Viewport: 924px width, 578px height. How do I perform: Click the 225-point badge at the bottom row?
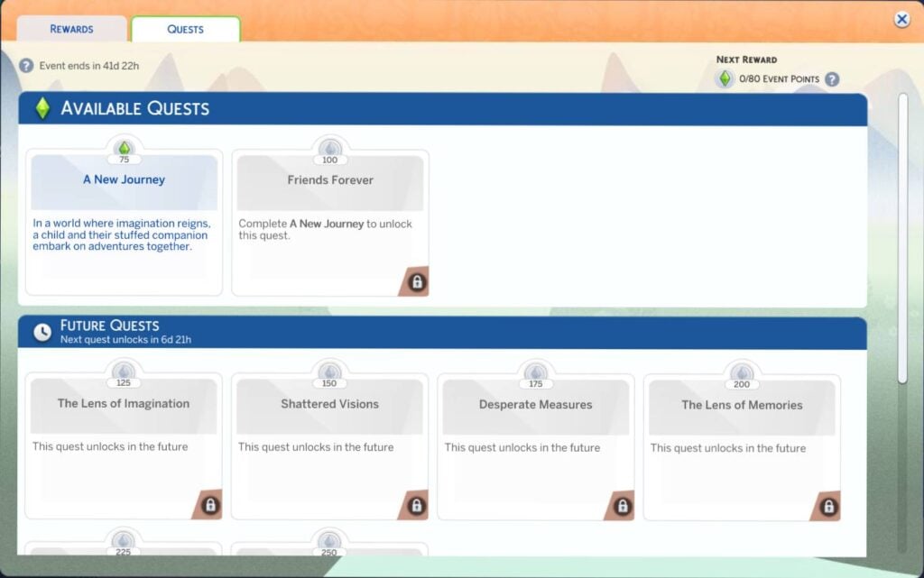123,543
